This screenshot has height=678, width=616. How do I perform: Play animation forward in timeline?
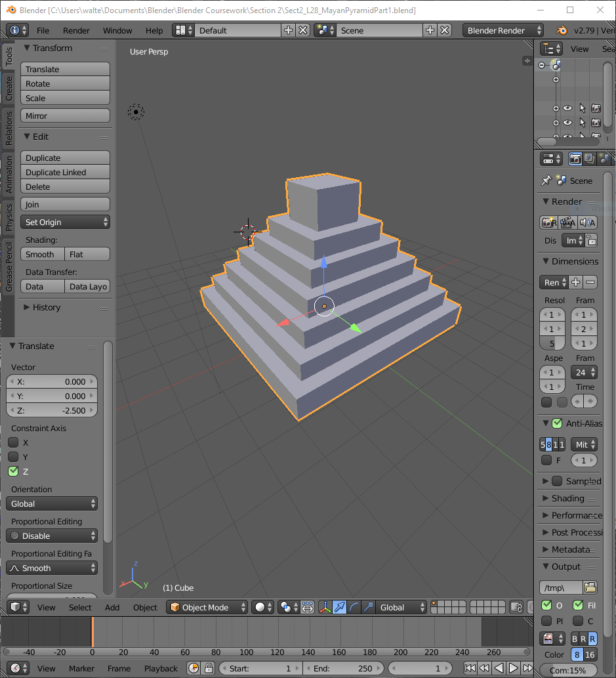coord(513,668)
